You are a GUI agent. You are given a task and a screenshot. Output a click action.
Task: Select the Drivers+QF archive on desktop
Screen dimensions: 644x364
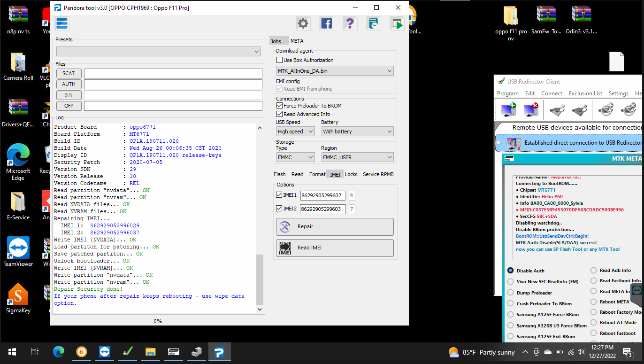pyautogui.click(x=18, y=113)
